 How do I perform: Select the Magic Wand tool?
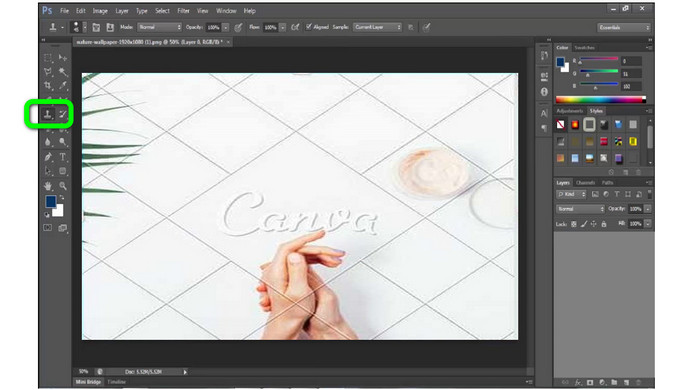point(63,72)
